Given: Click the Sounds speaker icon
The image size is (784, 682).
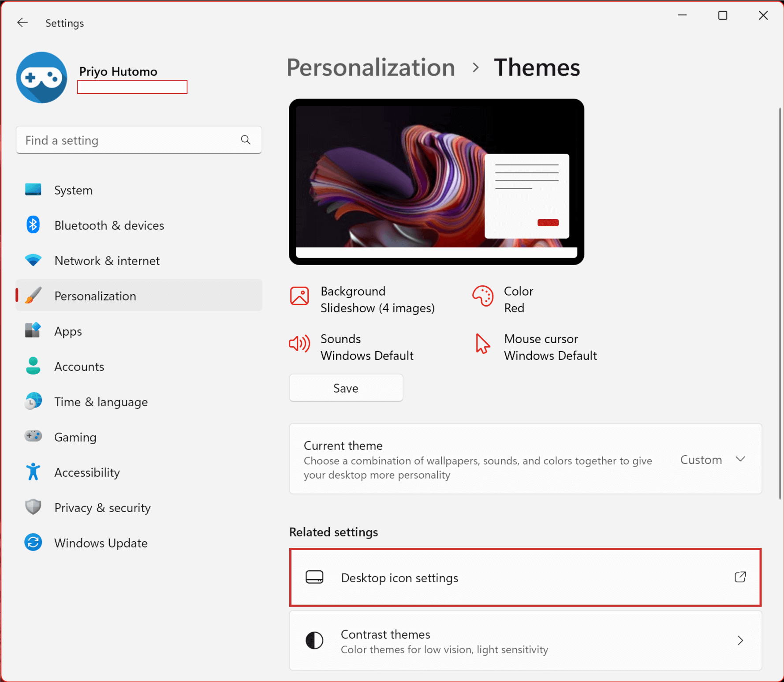Looking at the screenshot, I should [299, 343].
